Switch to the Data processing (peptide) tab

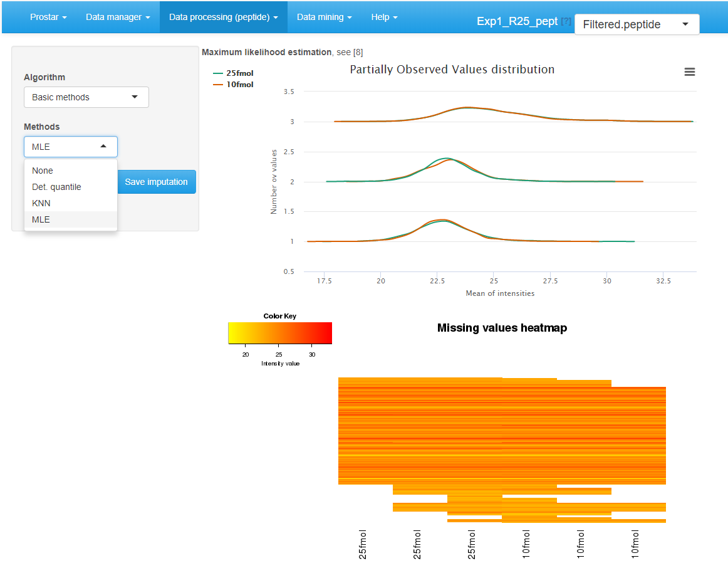(x=223, y=17)
